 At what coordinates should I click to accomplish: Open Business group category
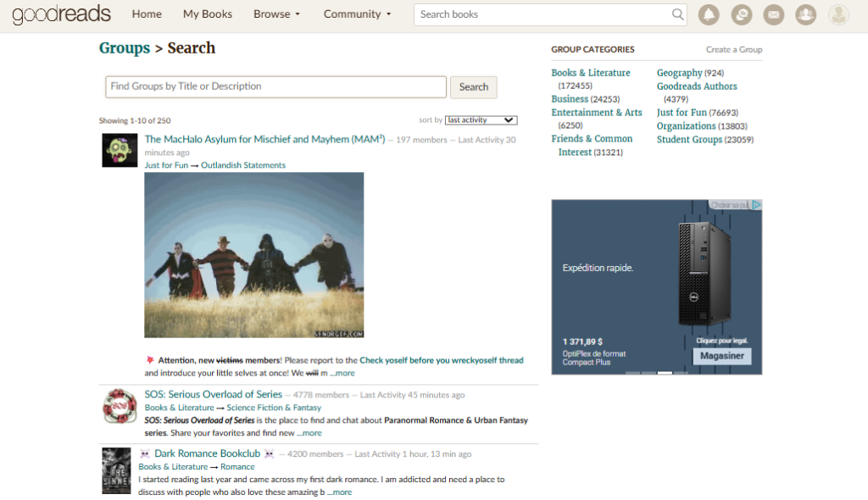click(x=570, y=99)
